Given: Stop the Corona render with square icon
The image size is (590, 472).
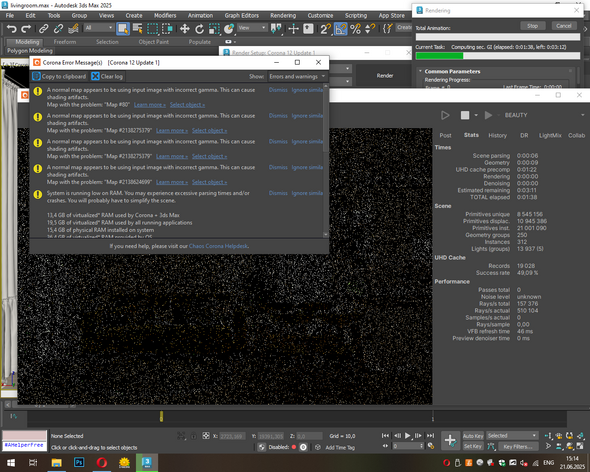Looking at the screenshot, I should coord(465,115).
